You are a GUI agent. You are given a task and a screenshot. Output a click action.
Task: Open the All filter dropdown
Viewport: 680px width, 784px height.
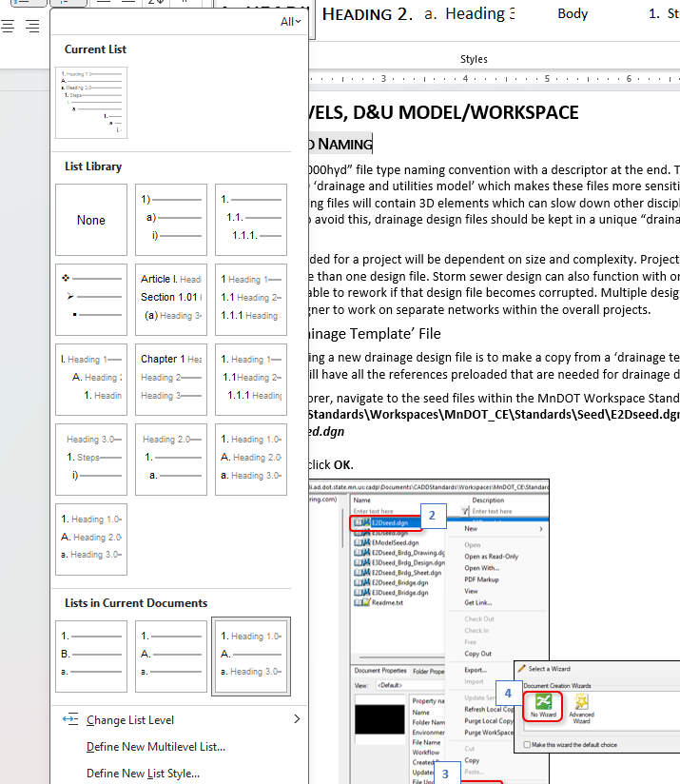coord(290,22)
